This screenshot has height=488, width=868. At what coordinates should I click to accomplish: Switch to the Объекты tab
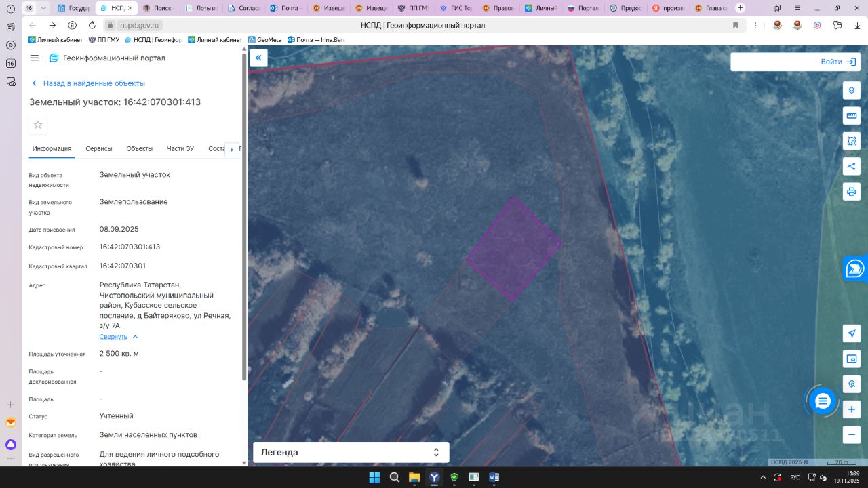pyautogui.click(x=140, y=149)
